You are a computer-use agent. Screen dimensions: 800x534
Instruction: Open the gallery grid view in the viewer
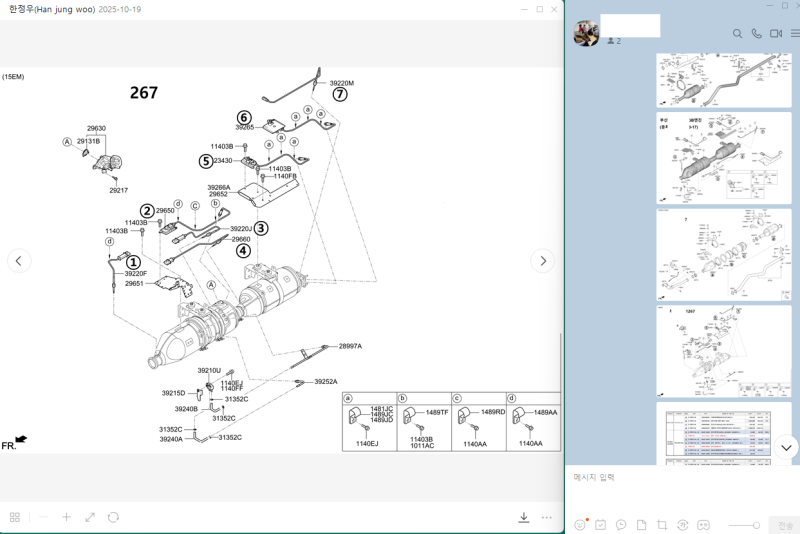coord(15,517)
